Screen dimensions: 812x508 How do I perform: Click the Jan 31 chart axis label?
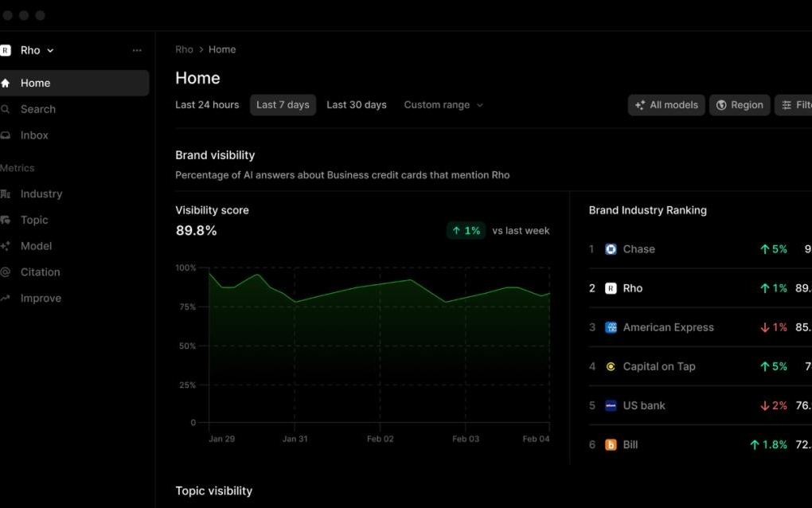coord(295,439)
